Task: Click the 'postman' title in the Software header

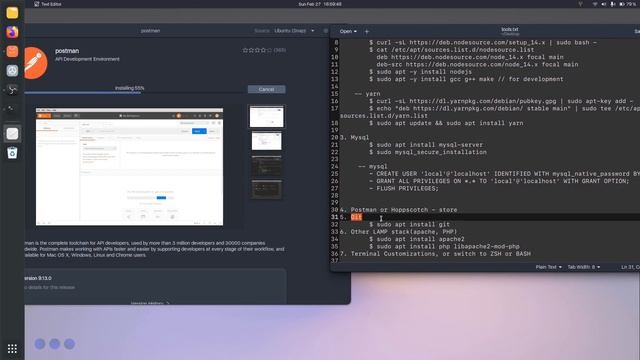Action: click(x=151, y=31)
